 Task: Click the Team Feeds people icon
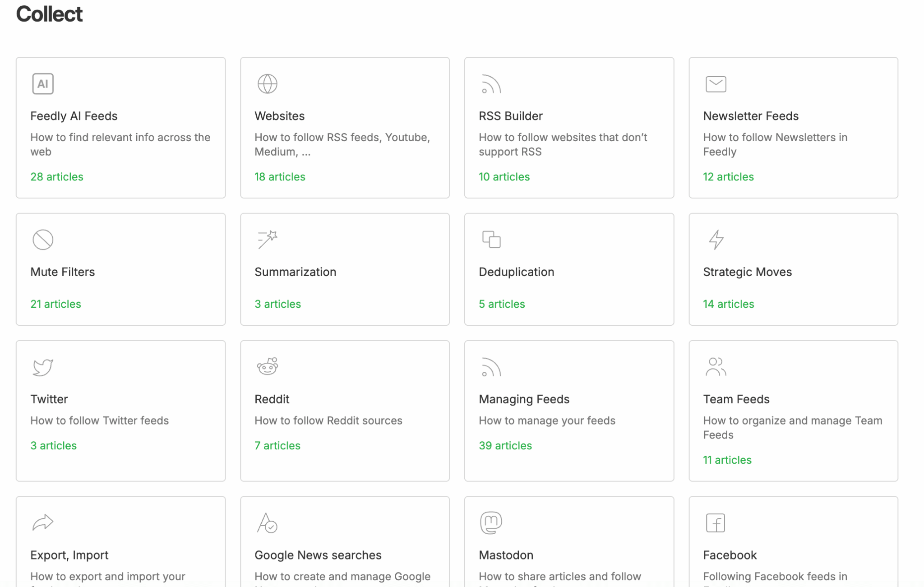[x=716, y=367]
